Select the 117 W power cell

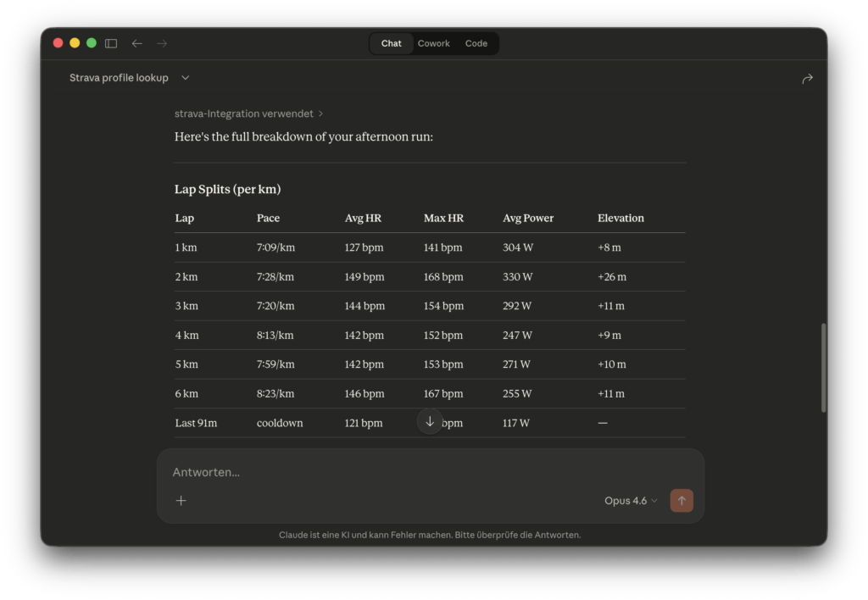coord(516,423)
